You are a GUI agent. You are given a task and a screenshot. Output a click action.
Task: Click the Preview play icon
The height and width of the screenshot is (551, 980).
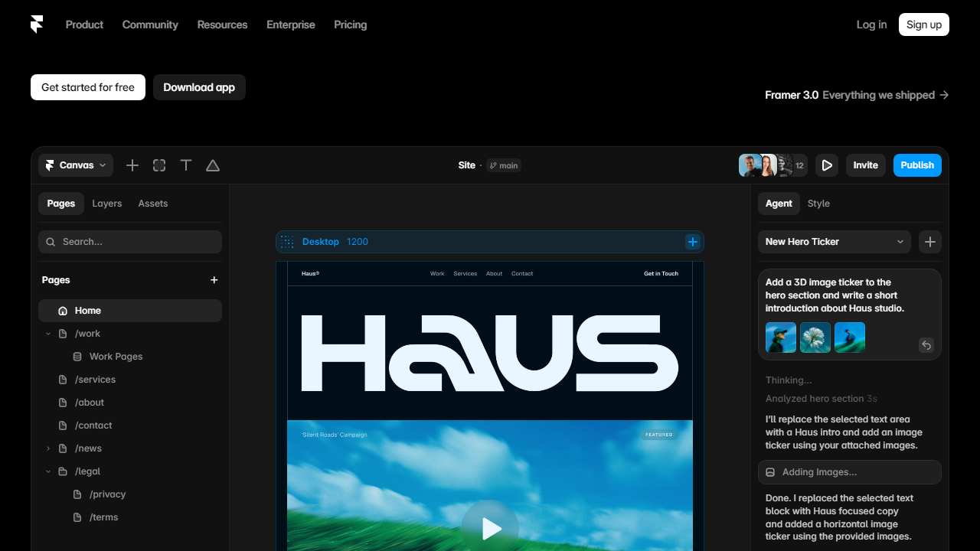(827, 165)
